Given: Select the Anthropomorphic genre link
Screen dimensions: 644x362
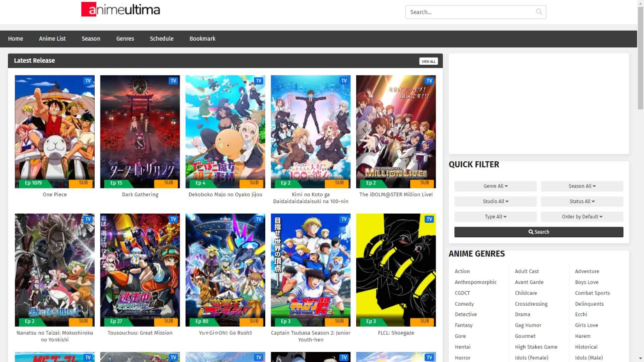Looking at the screenshot, I should (x=476, y=282).
